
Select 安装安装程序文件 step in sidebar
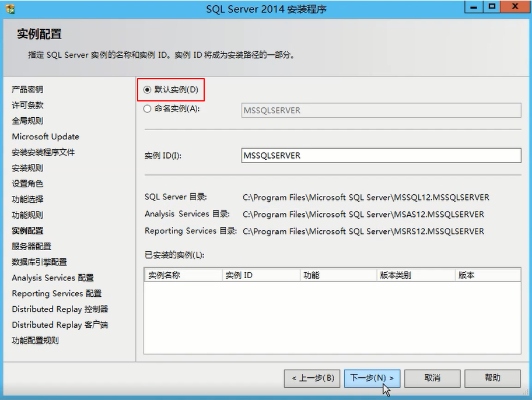[43, 152]
